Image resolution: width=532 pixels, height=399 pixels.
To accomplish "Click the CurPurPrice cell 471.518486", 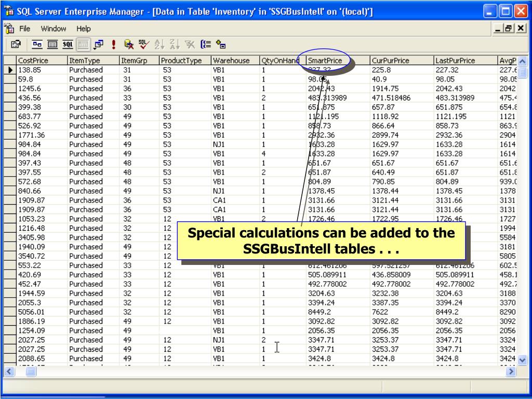I will [x=402, y=98].
